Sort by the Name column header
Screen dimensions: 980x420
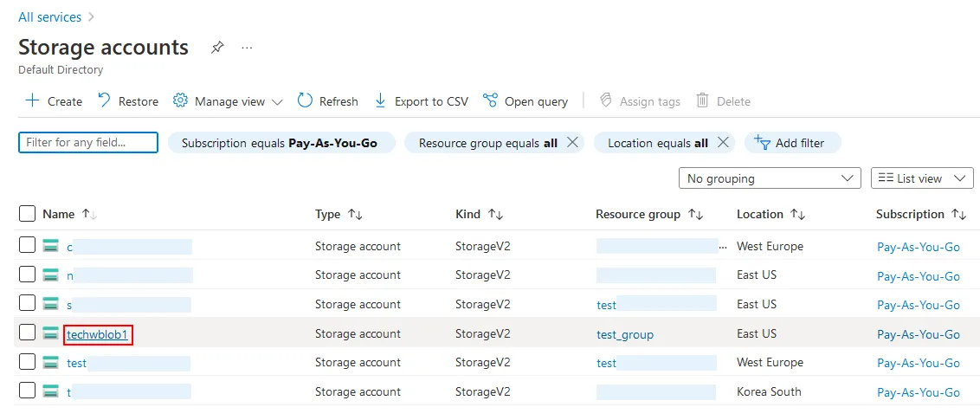pyautogui.click(x=59, y=214)
